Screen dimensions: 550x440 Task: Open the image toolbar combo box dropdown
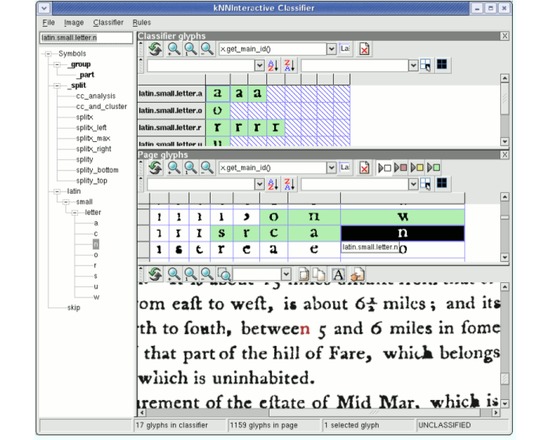[286, 274]
